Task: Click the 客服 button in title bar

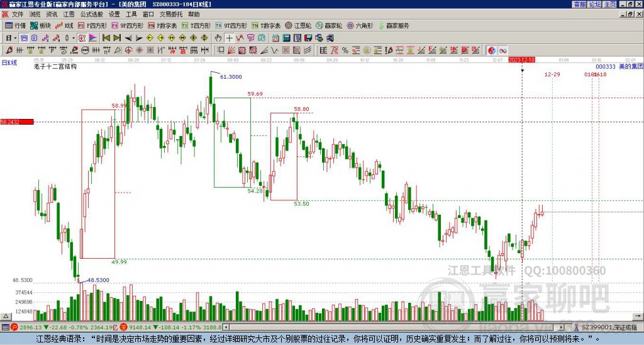Action: (580, 4)
